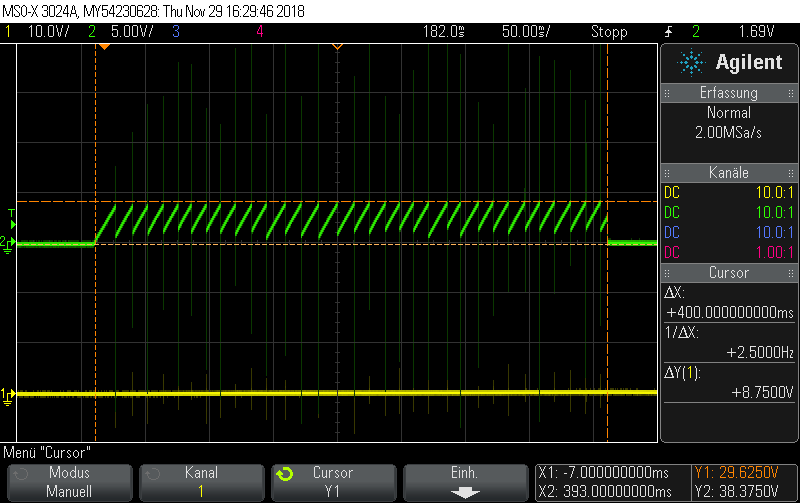Click the Y2 38.3750V readout
This screenshot has height=503, width=800.
click(736, 492)
